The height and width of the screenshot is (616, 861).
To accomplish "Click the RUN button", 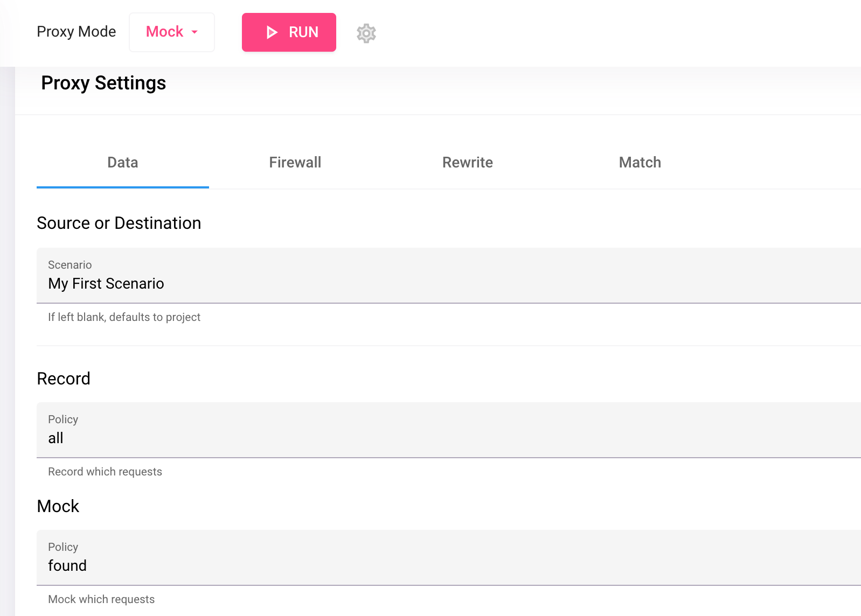I will 289,32.
